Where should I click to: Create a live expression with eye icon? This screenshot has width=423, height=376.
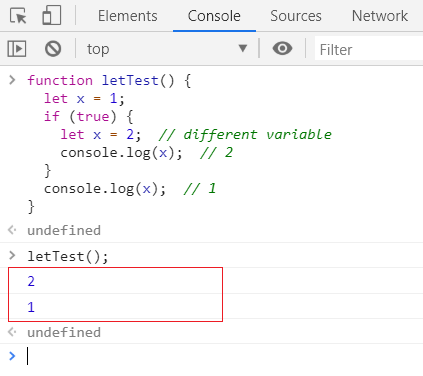(282, 48)
